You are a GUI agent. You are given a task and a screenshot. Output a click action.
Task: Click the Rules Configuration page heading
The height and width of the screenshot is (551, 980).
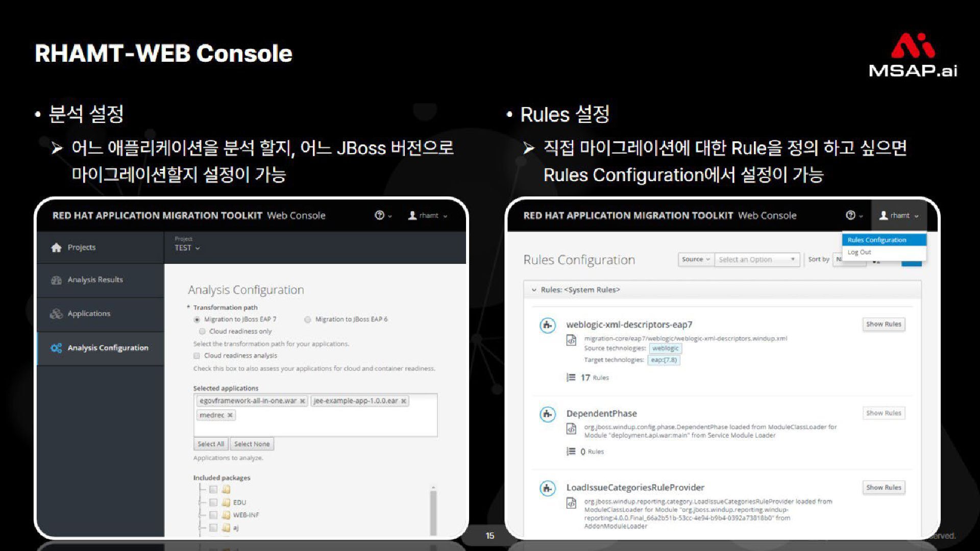tap(579, 260)
